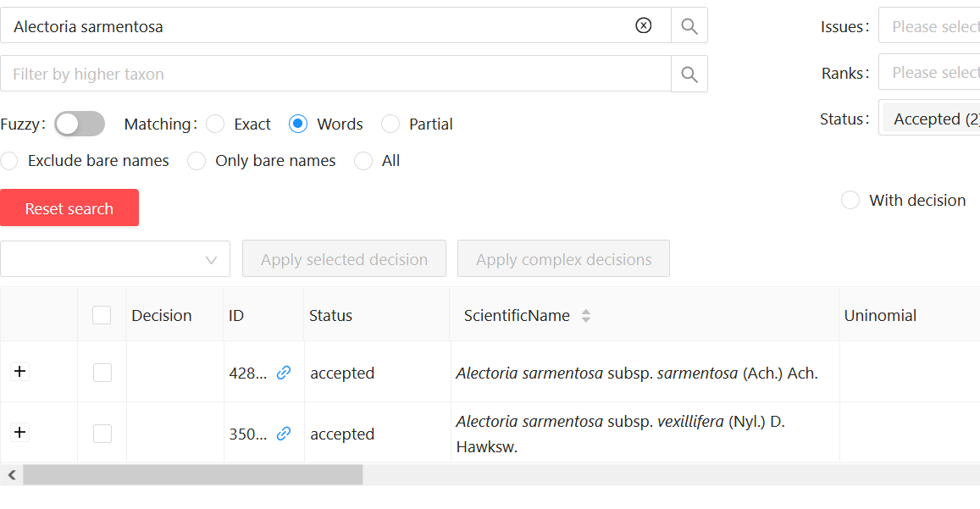Check the header select-all checkbox
The image size is (980, 509).
coord(102,314)
